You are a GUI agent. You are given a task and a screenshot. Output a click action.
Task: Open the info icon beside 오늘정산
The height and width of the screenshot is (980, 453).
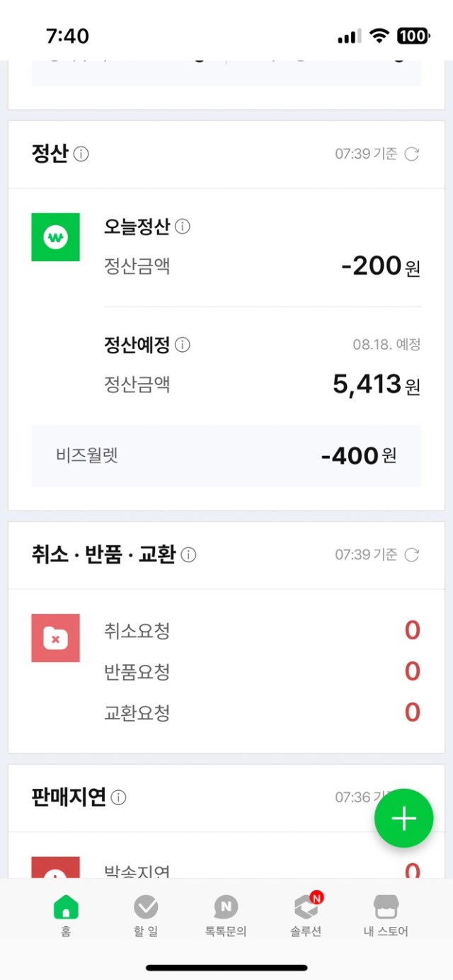[183, 227]
